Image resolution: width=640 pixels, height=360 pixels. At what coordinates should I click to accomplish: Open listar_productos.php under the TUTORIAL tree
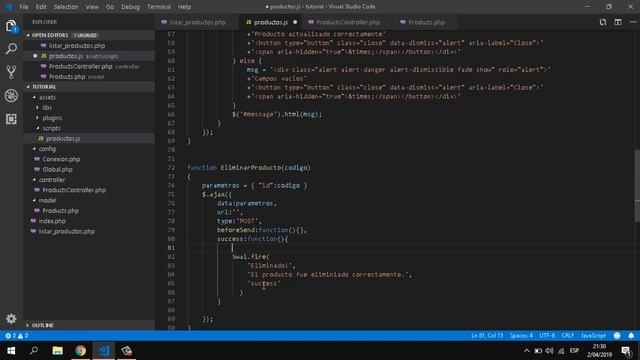click(67, 231)
